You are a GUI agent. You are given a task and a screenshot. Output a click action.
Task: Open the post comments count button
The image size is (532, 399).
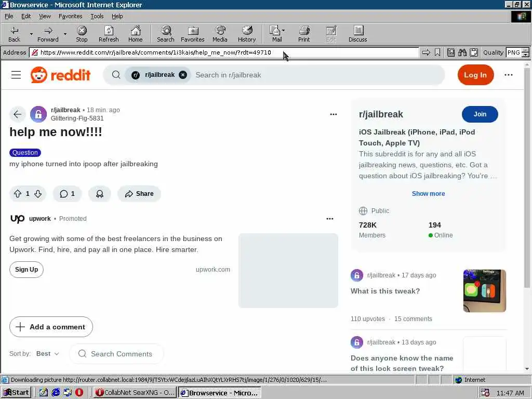coord(67,194)
